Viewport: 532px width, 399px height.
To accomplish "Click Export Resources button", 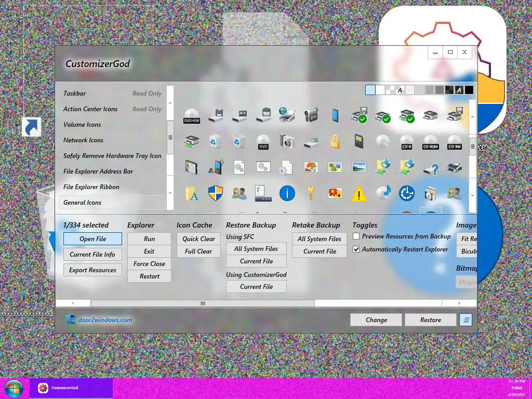I will pos(92,270).
